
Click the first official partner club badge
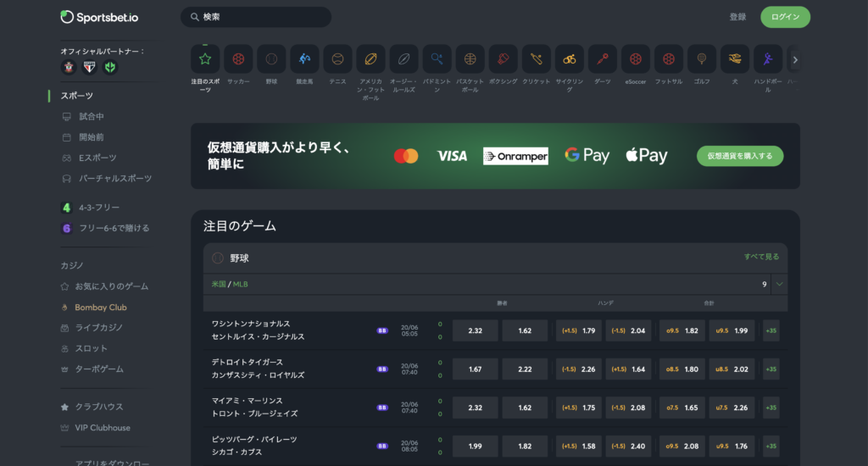(69, 67)
